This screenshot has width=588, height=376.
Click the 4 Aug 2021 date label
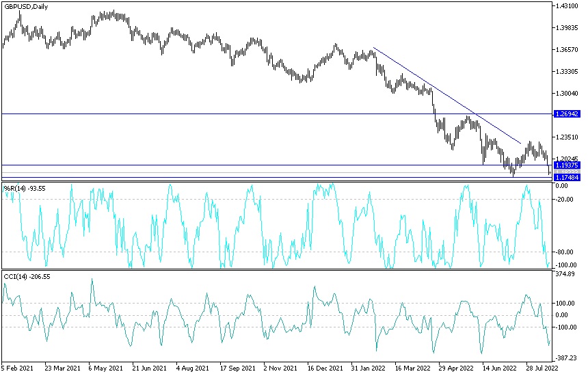point(193,368)
